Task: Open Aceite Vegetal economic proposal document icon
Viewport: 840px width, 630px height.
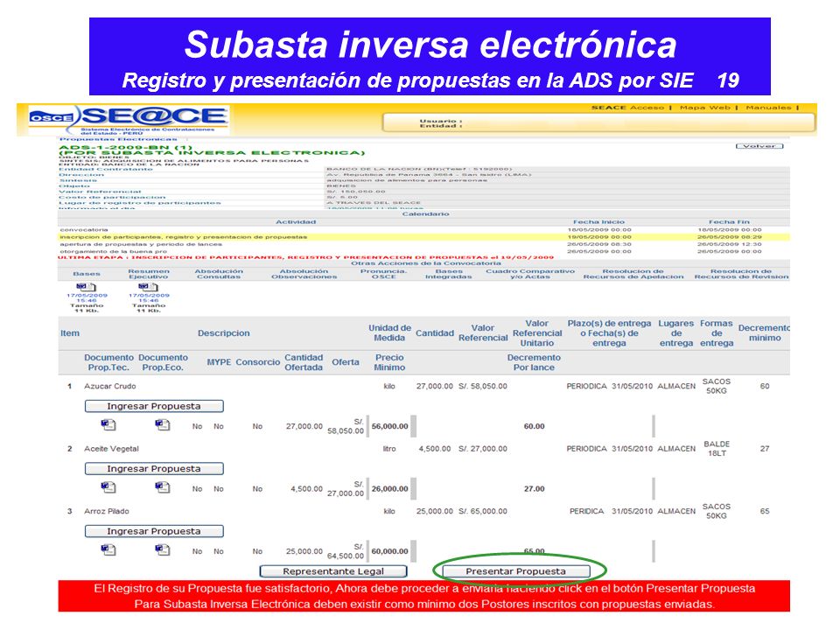Action: tap(163, 487)
